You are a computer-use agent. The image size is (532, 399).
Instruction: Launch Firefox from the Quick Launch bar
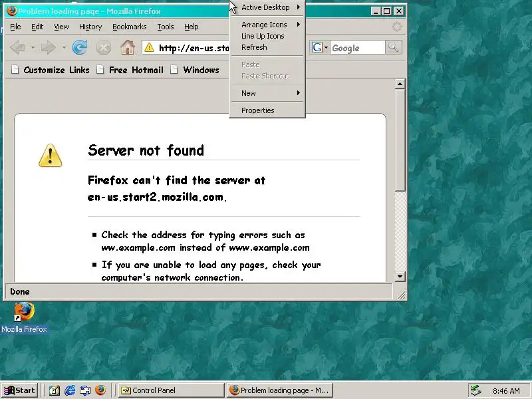click(100, 390)
